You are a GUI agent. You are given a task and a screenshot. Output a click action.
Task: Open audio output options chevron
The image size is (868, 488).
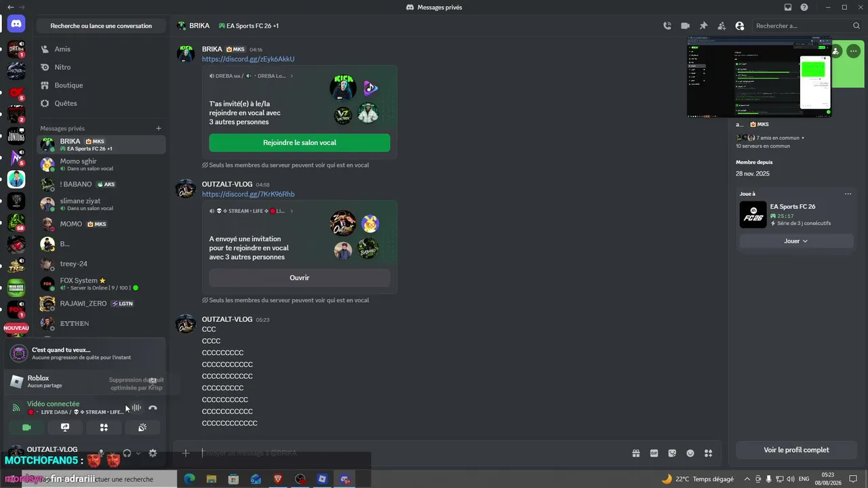pyautogui.click(x=138, y=453)
